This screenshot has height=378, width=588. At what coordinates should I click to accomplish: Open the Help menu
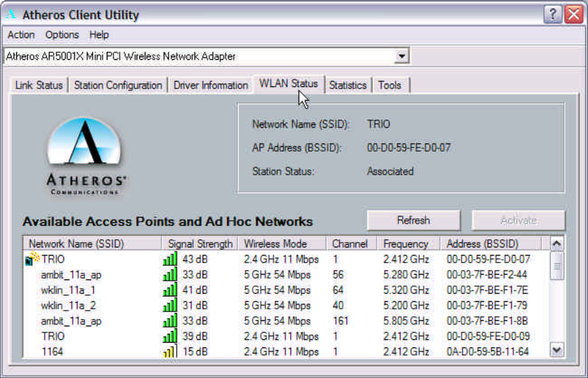coord(99,35)
